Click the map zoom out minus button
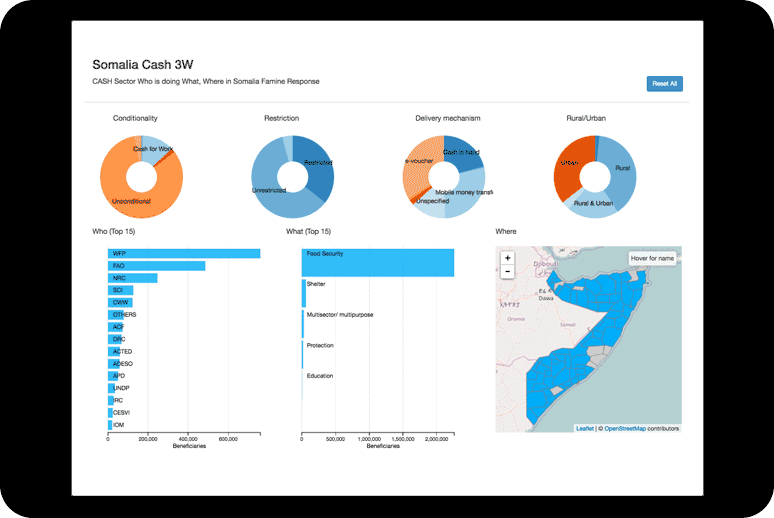 click(x=508, y=271)
